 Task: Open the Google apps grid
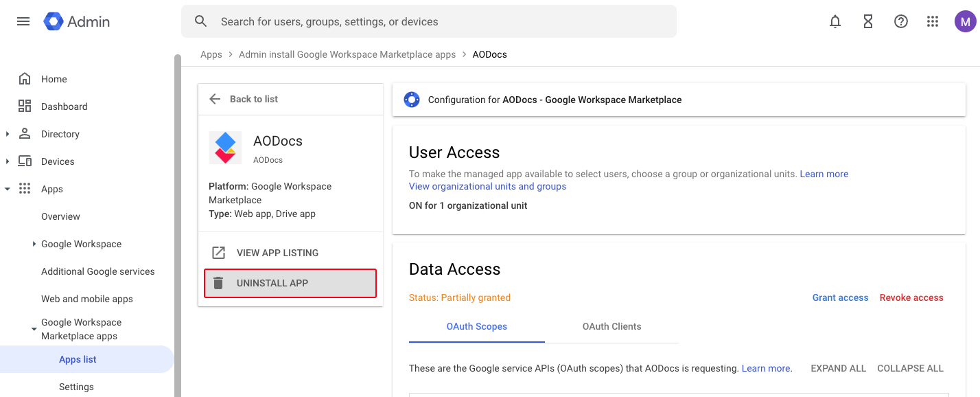coord(933,21)
